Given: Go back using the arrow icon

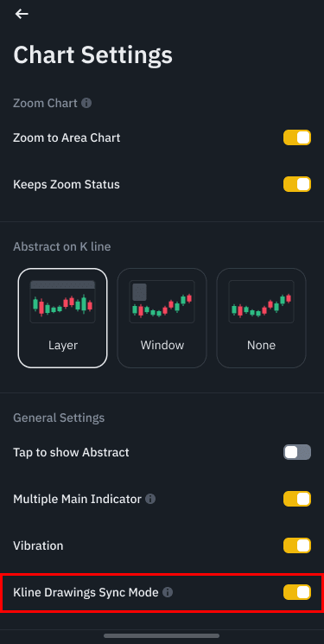Looking at the screenshot, I should (22, 14).
